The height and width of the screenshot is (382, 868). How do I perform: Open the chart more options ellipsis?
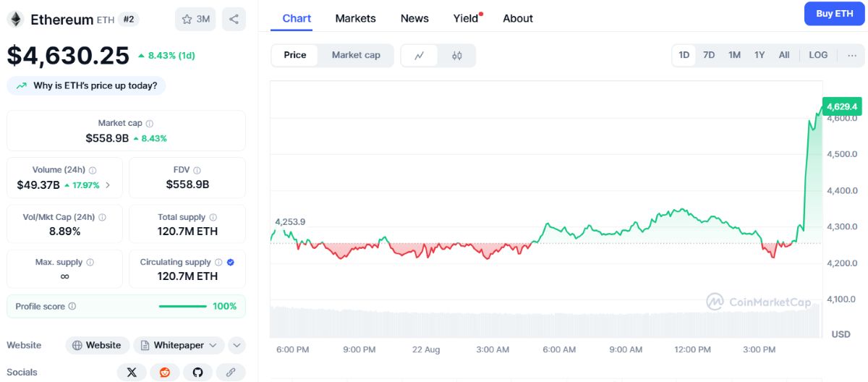coord(851,55)
